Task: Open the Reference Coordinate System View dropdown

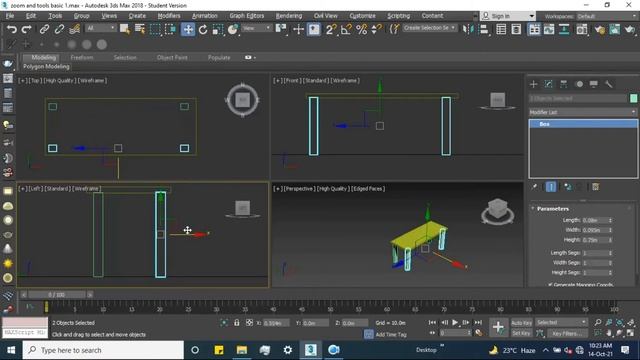Action: (257, 28)
